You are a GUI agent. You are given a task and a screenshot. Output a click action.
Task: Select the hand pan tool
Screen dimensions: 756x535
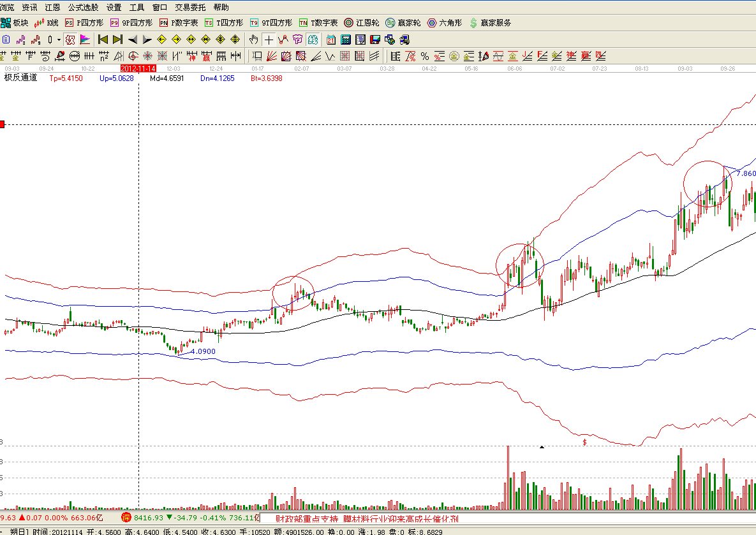(x=254, y=40)
